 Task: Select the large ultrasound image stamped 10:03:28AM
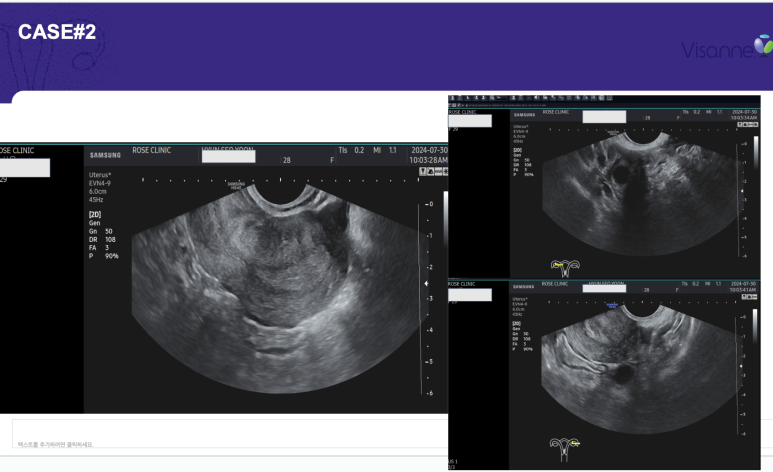click(x=224, y=279)
